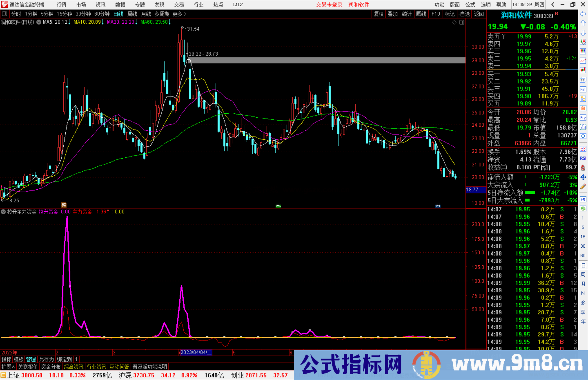Viewport: 588px width, 380px height.
Task: Click the 复权 price adjustment button
Action: (x=378, y=14)
